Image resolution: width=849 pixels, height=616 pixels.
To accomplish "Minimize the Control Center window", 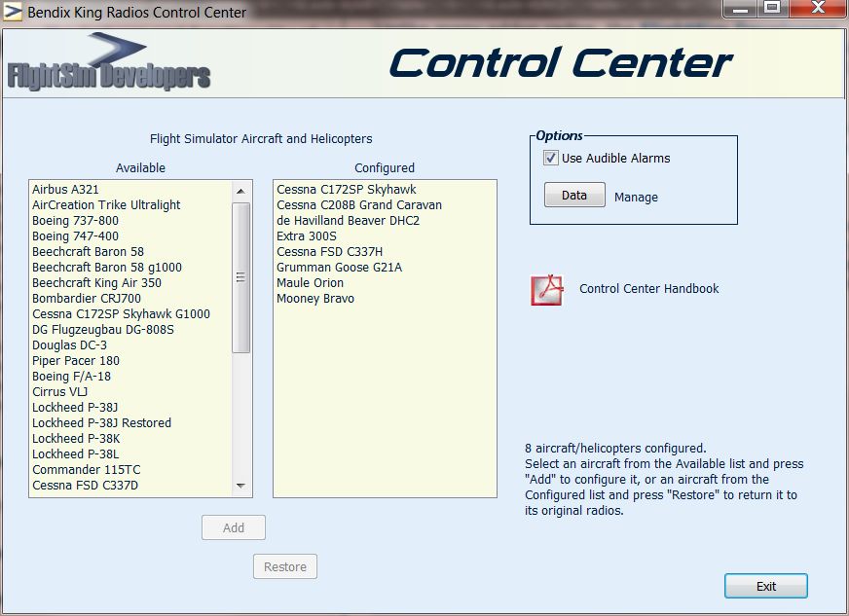I will 740,9.
